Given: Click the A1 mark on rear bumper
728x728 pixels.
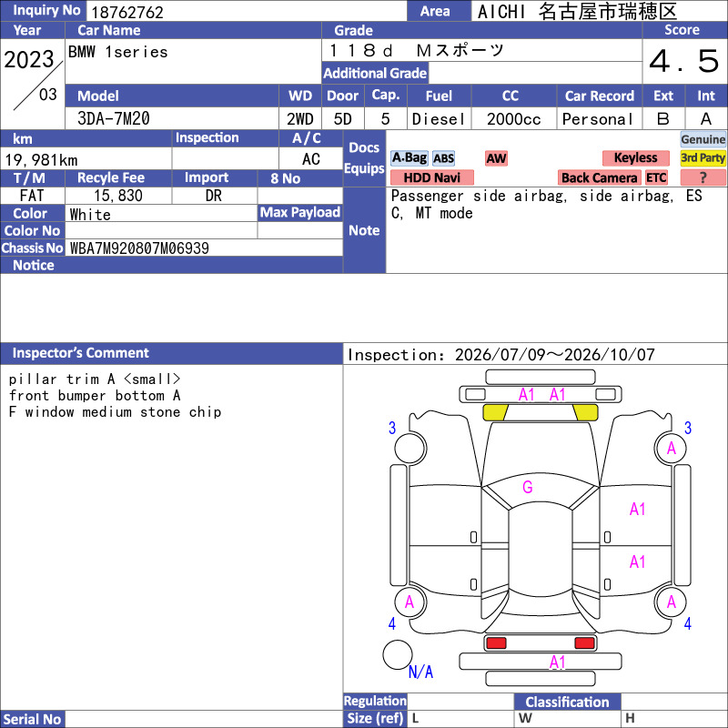Looking at the screenshot, I should pyautogui.click(x=557, y=662).
